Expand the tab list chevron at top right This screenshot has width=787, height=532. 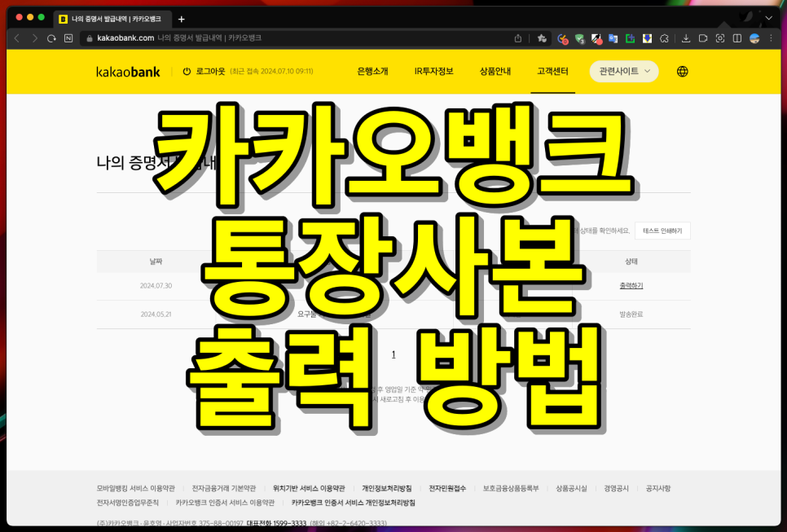pos(768,18)
